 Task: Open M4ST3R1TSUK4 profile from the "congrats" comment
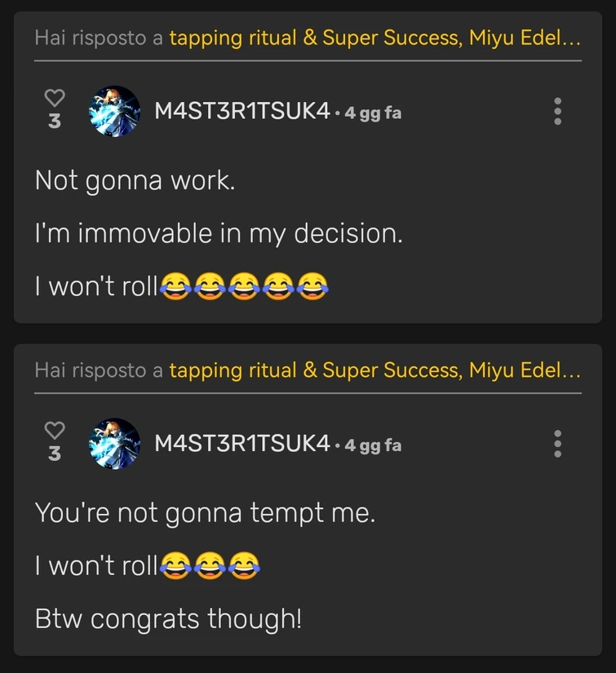(x=242, y=444)
